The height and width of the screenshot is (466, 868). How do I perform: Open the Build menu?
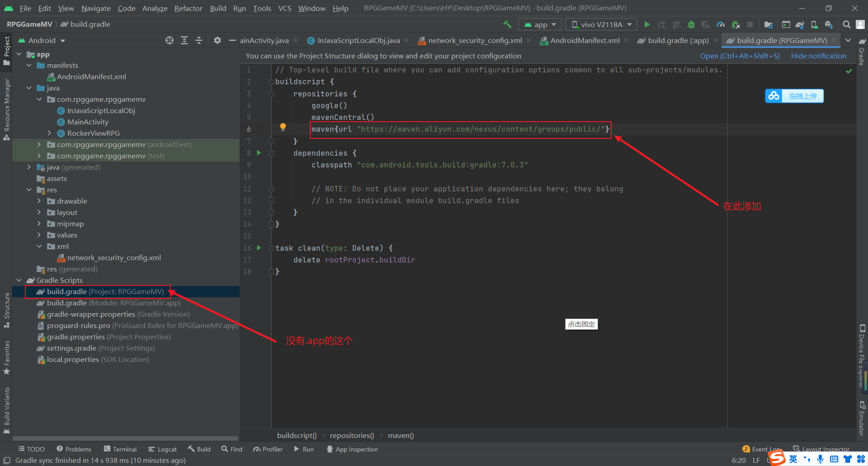pos(218,8)
